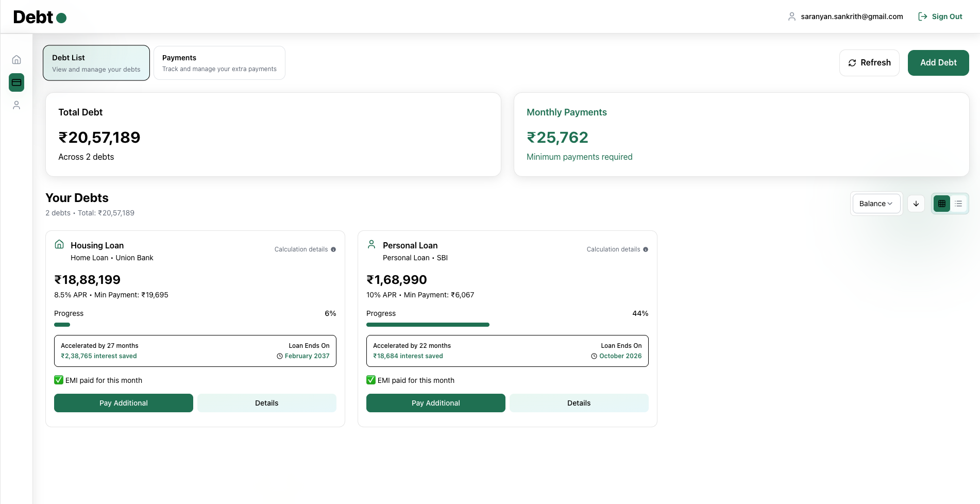Image resolution: width=980 pixels, height=504 pixels.
Task: Switch to the Payments tab
Action: pyautogui.click(x=219, y=63)
